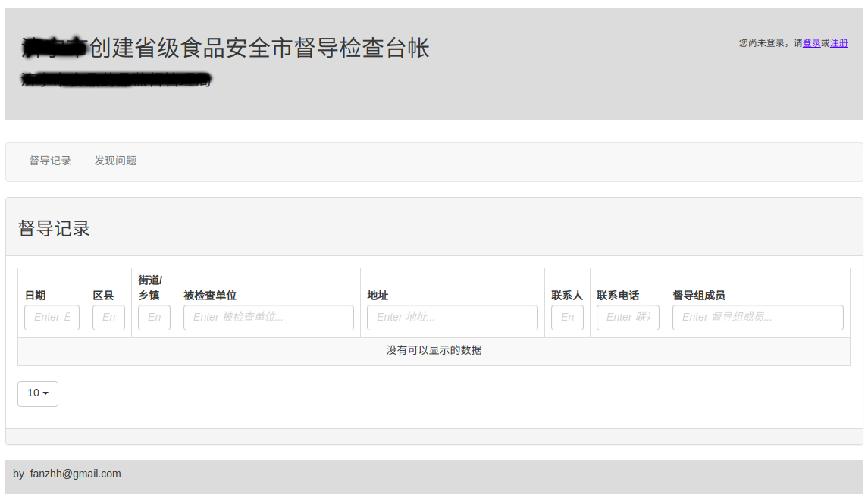Switch to the 发现问题 tab
868x504 pixels.
tap(115, 161)
